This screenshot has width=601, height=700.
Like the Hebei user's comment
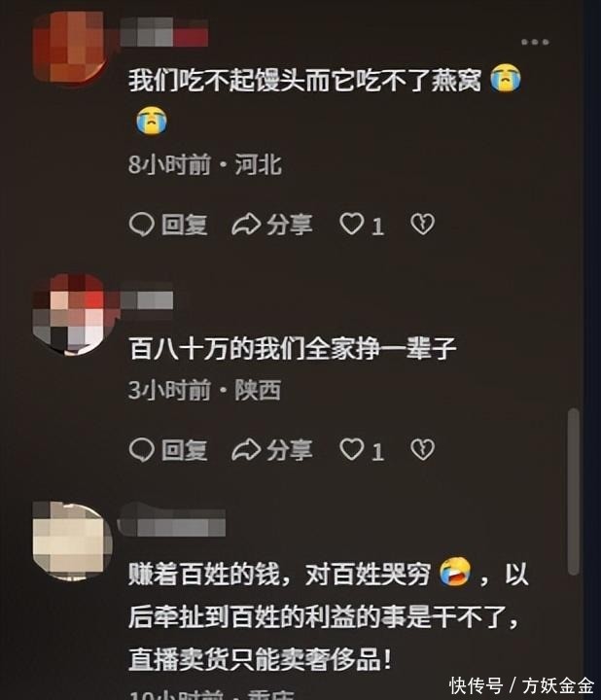[362, 225]
